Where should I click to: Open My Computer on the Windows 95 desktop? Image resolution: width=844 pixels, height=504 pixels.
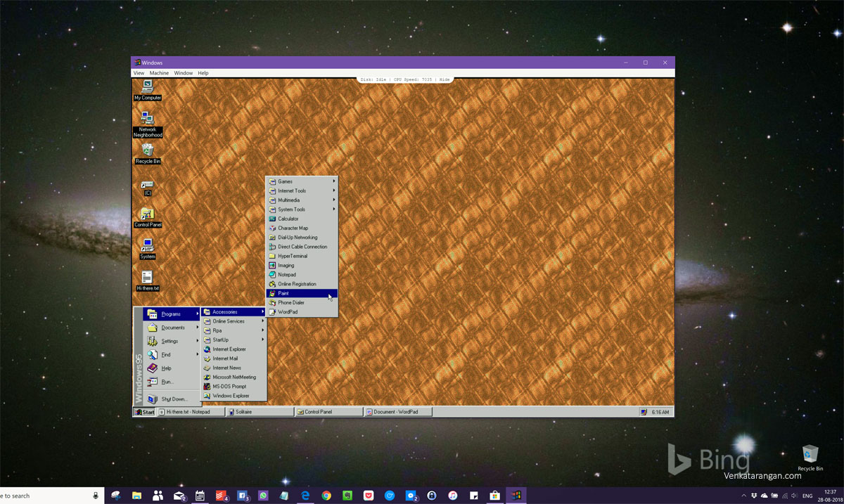point(147,88)
